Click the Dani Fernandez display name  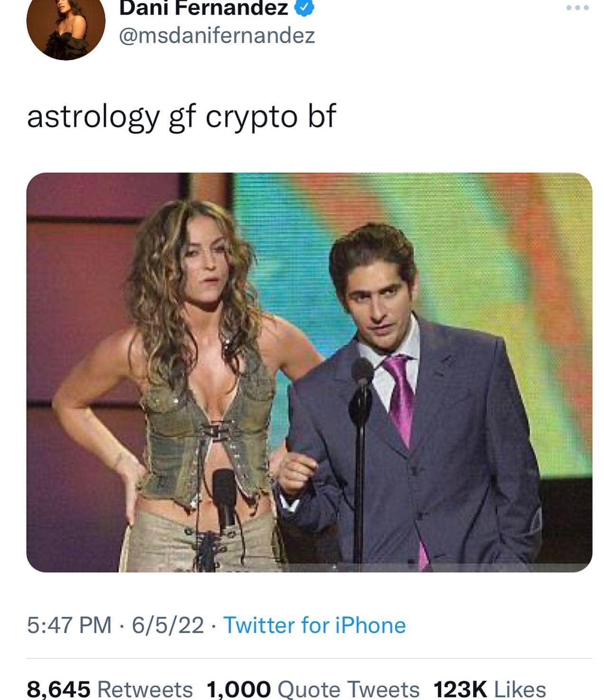coord(204,8)
